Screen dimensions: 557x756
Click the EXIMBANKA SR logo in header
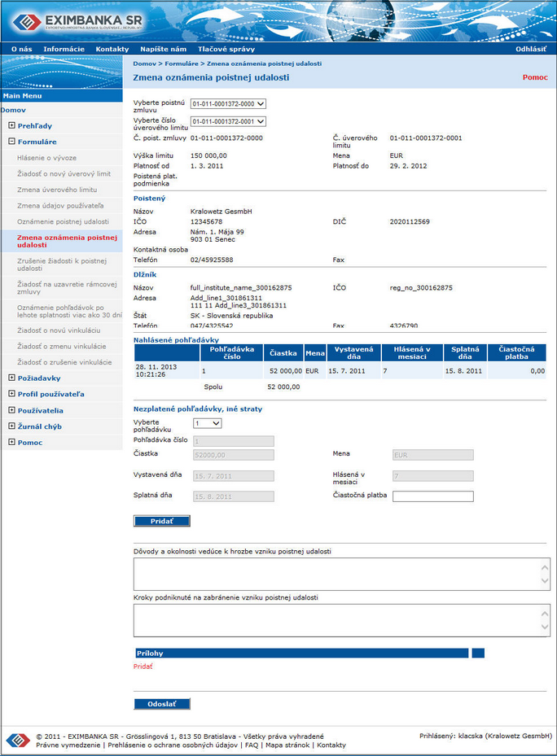(77, 22)
